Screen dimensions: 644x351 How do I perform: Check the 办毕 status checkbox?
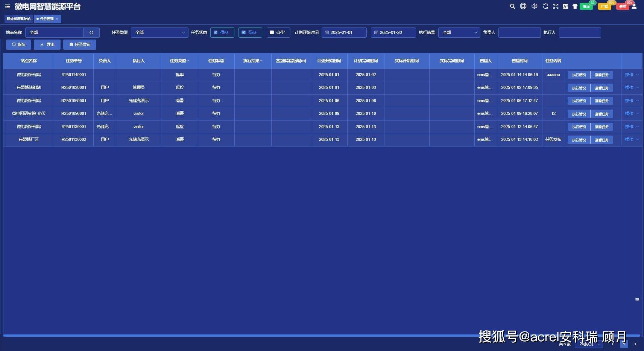click(x=272, y=32)
